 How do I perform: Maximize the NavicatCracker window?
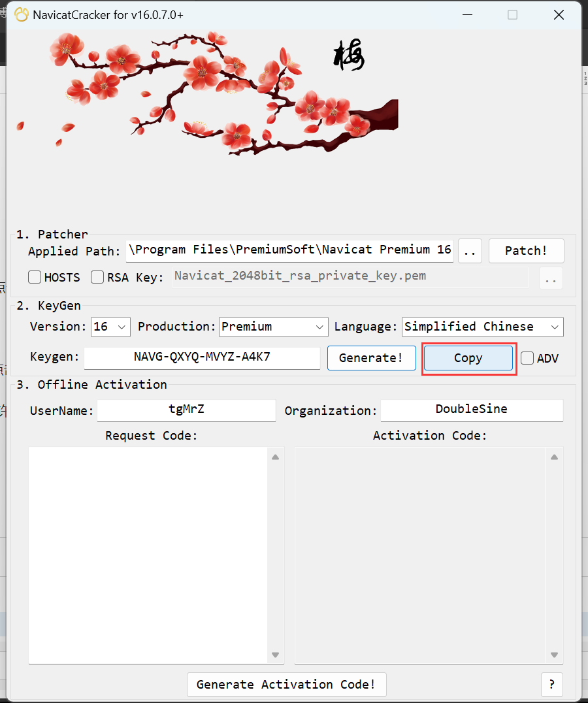coord(512,15)
